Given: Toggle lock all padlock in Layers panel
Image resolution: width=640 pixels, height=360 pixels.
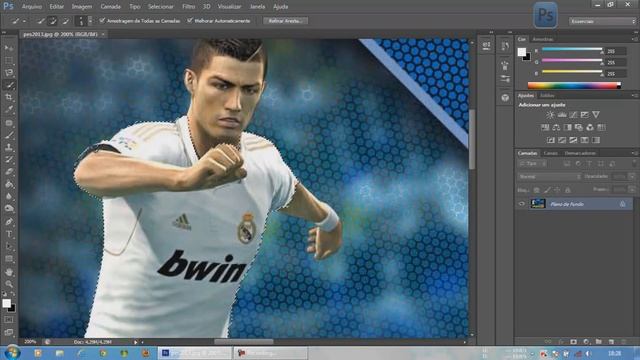Looking at the screenshot, I should [568, 190].
